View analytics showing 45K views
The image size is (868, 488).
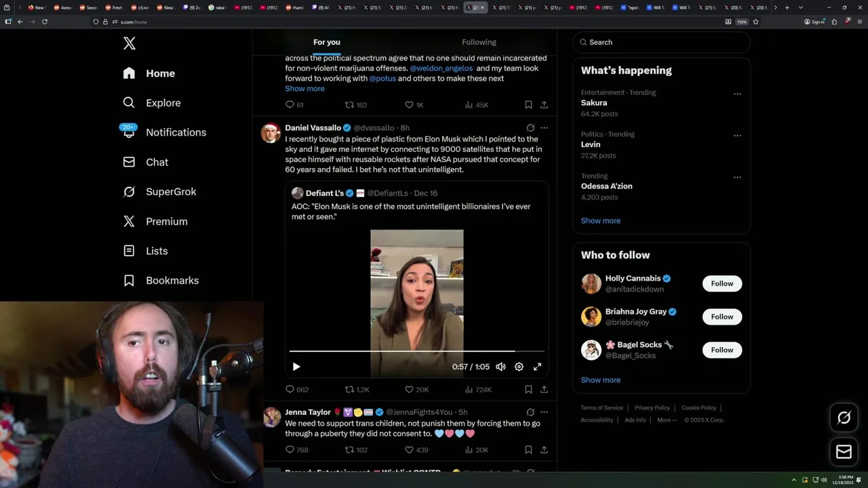click(x=476, y=105)
